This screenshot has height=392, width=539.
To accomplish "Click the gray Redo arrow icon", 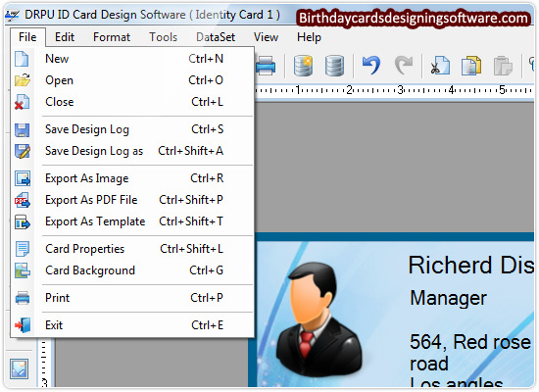I will point(404,65).
